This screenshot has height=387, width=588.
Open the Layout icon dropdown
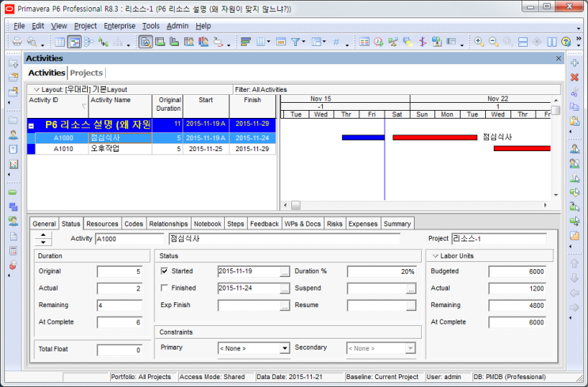pyautogui.click(x=324, y=42)
